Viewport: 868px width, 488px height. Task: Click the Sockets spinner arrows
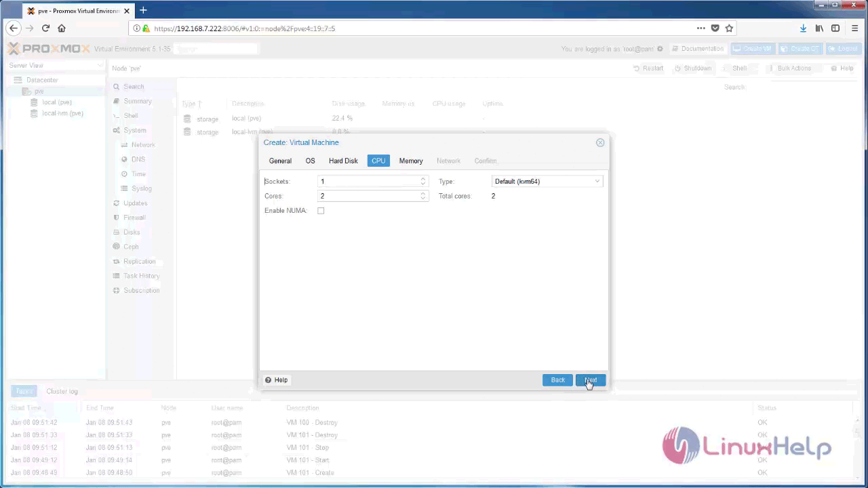[423, 182]
